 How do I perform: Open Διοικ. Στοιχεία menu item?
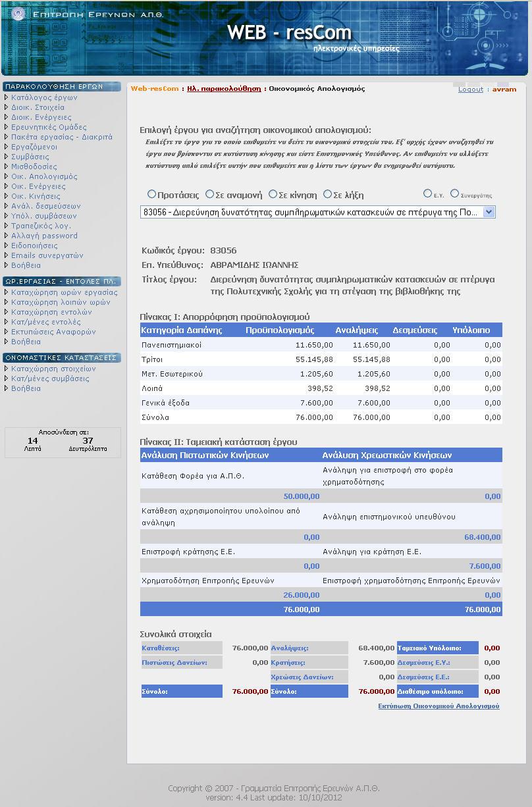(38, 107)
